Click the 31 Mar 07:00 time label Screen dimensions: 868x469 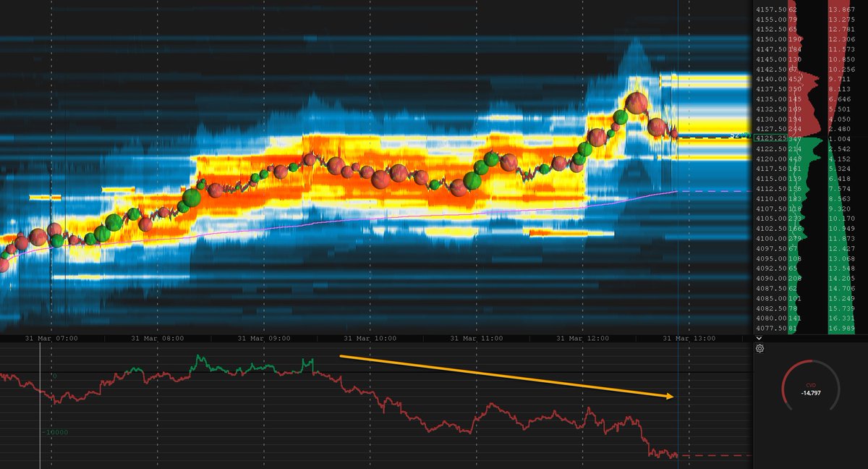51,338
